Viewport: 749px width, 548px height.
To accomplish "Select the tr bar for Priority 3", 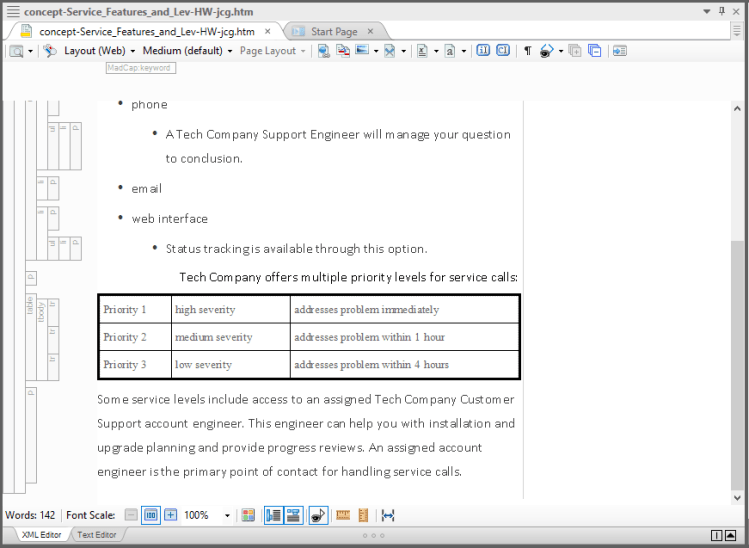I will click(53, 367).
